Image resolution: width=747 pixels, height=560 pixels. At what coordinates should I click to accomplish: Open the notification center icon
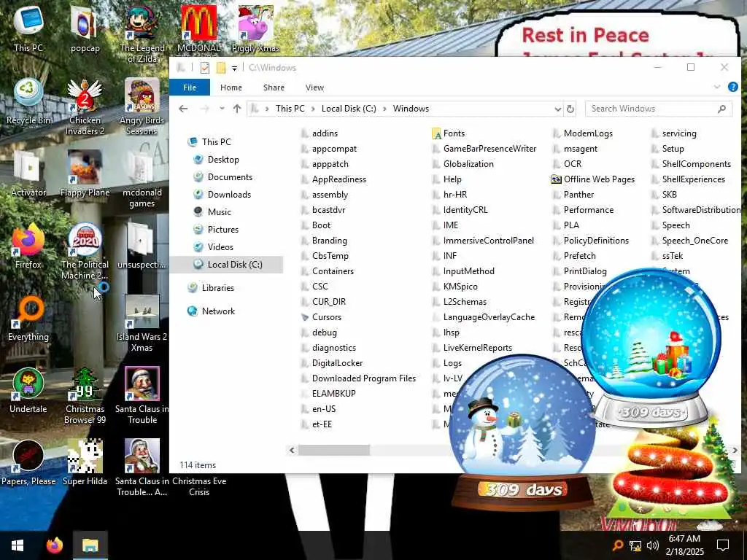click(x=723, y=545)
